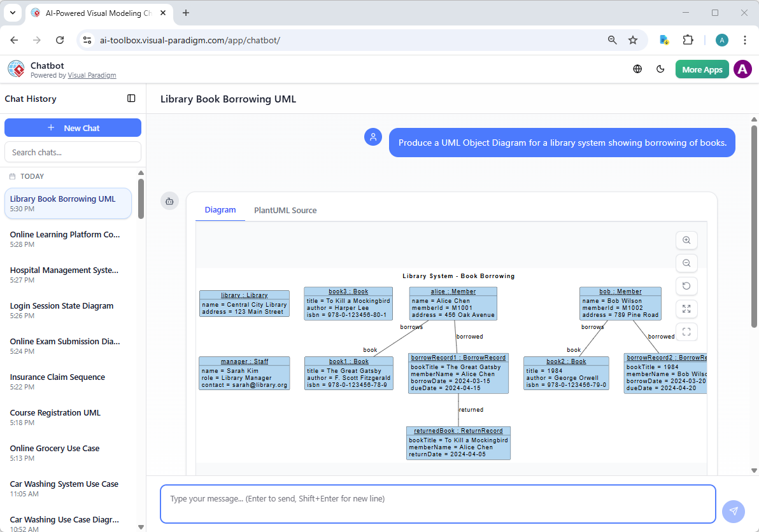Collapse the Chat History sidebar panel
Image resolution: width=759 pixels, height=532 pixels.
tap(131, 98)
